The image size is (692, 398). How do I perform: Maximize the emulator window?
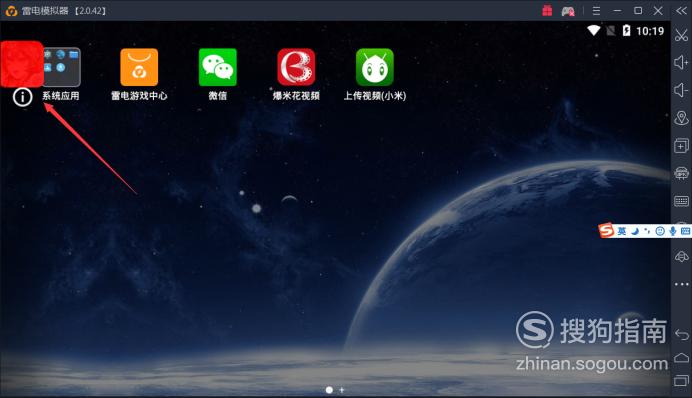638,11
